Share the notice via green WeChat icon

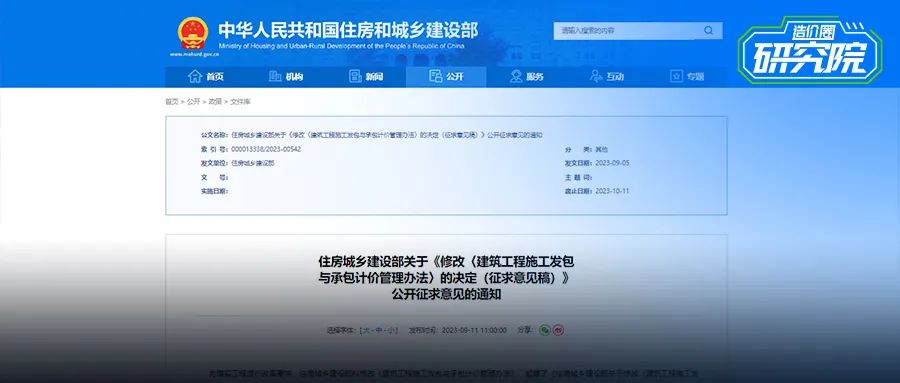click(x=545, y=330)
